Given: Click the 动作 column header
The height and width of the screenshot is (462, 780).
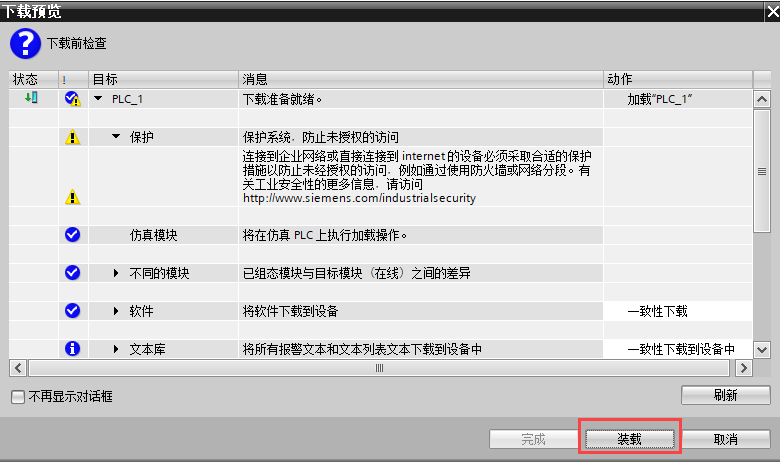Looking at the screenshot, I should coord(676,78).
